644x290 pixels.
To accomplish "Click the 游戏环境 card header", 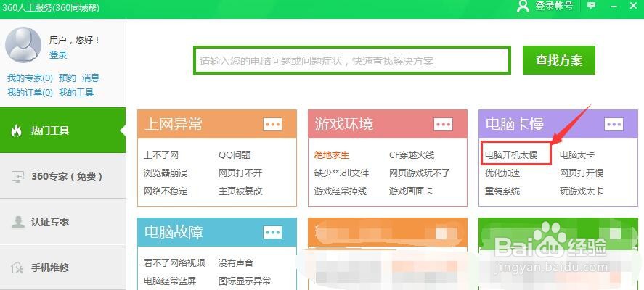I will [387, 124].
